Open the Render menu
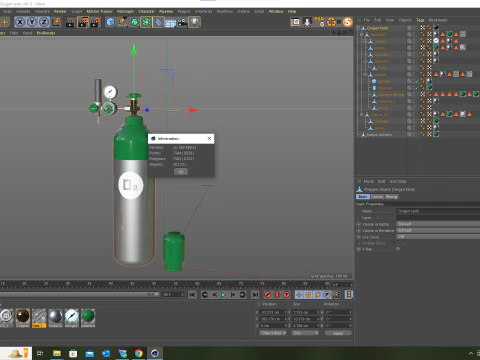 tap(60, 11)
